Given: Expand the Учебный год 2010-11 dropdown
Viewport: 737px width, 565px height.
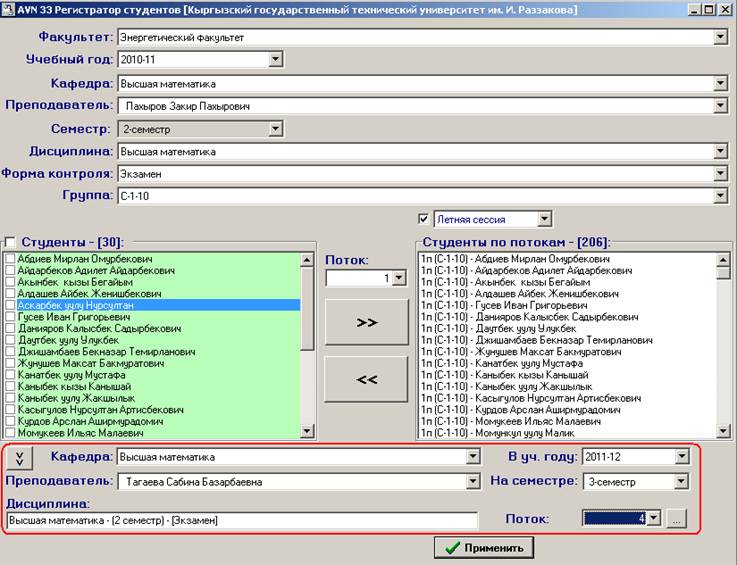Looking at the screenshot, I should tap(277, 60).
